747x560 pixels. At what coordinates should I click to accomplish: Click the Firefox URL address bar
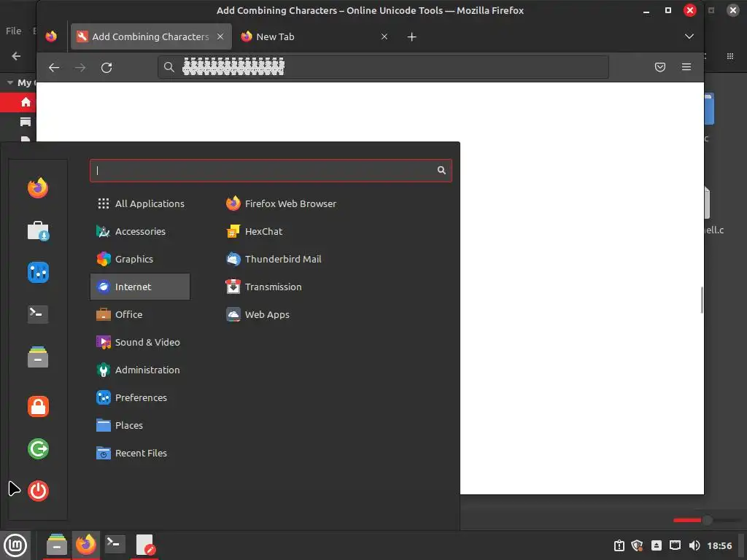(383, 67)
